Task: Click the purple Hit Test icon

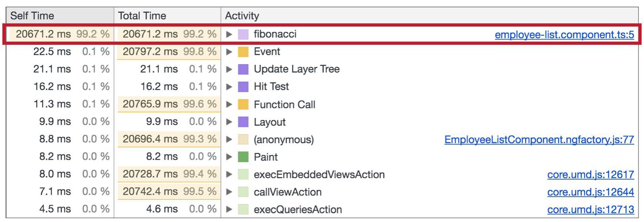Action: coord(243,87)
